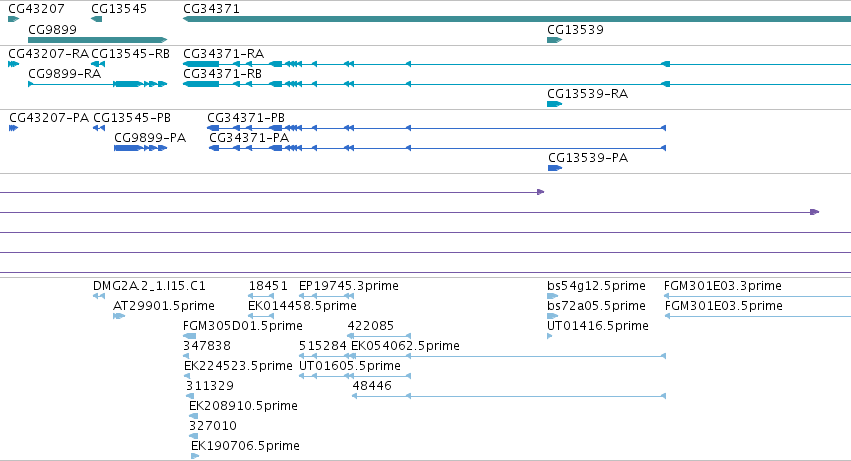851x461 pixels.
Task: Click protein label CG43207-PA
Action: pos(49,118)
